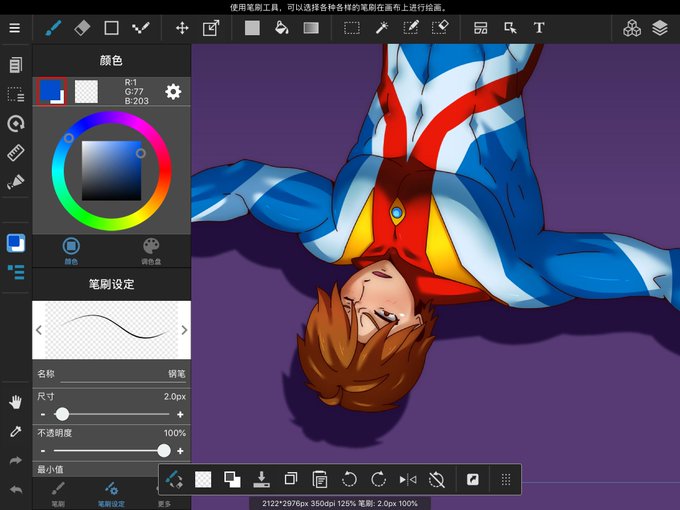Image resolution: width=680 pixels, height=510 pixels.
Task: Open the ruler menu in sidebar
Action: point(16,153)
